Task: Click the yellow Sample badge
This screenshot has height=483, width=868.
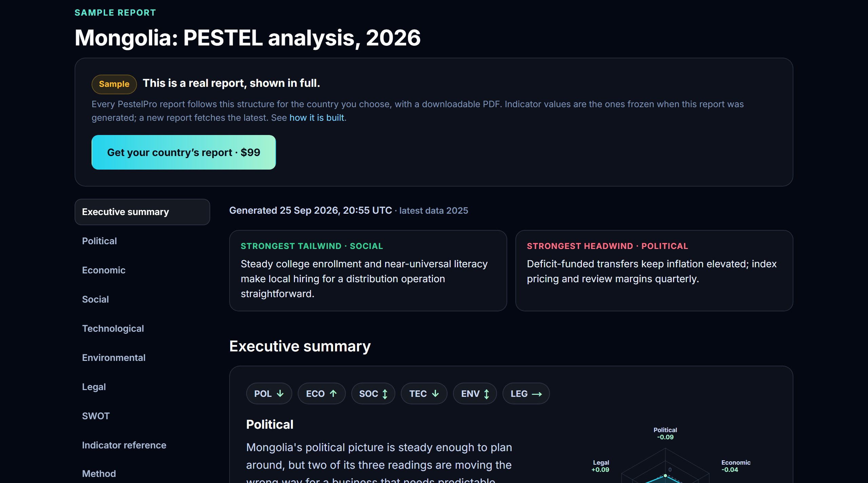Action: (114, 84)
